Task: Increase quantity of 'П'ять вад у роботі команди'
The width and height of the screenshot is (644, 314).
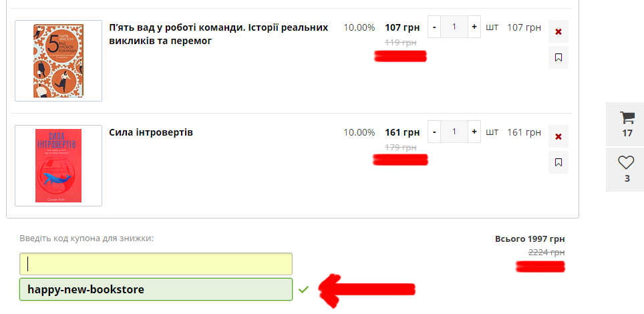Action: click(x=474, y=27)
